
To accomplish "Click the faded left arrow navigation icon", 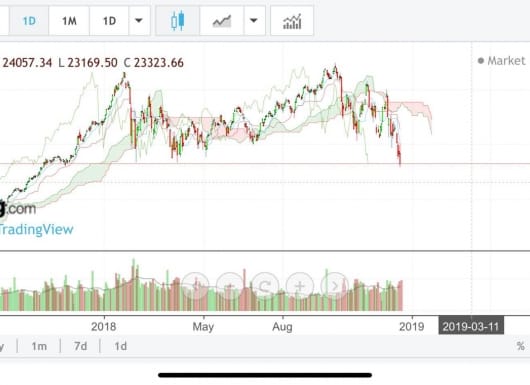I will pyautogui.click(x=195, y=286).
